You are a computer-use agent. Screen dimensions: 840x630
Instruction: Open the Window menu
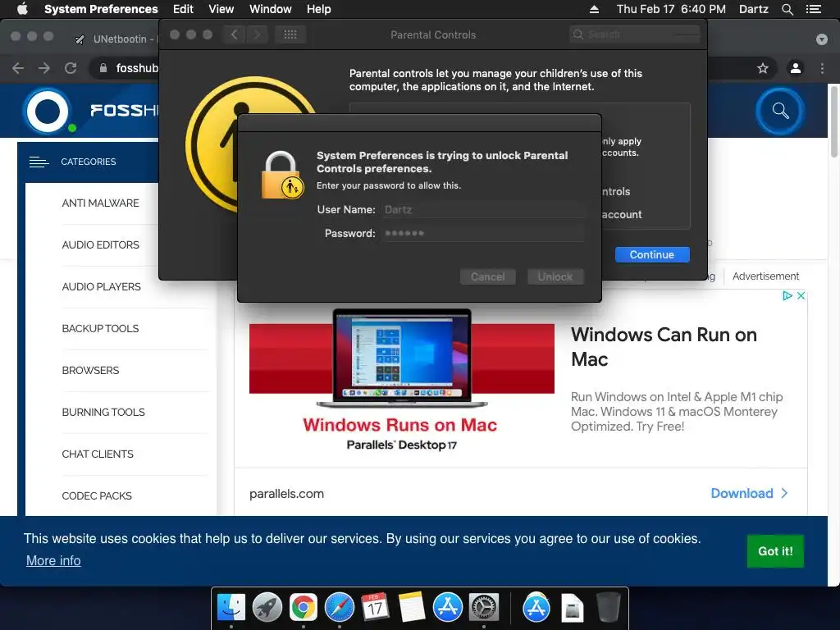271,9
